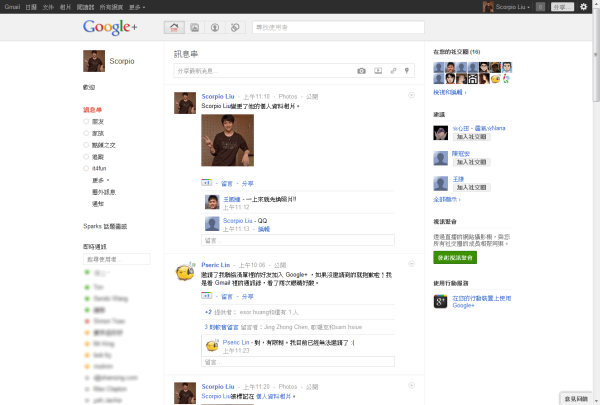Open the Circles icon in toolbar
The height and width of the screenshot is (405, 600).
point(235,27)
